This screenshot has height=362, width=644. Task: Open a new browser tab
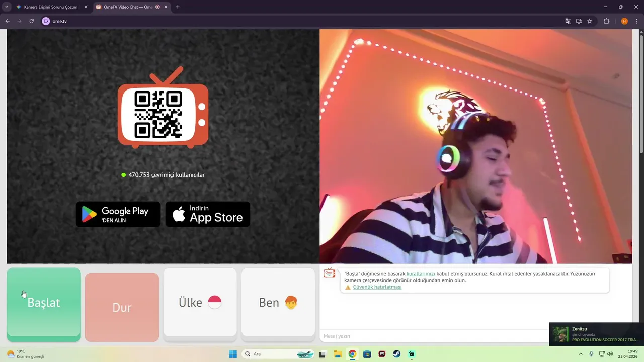[x=178, y=7]
